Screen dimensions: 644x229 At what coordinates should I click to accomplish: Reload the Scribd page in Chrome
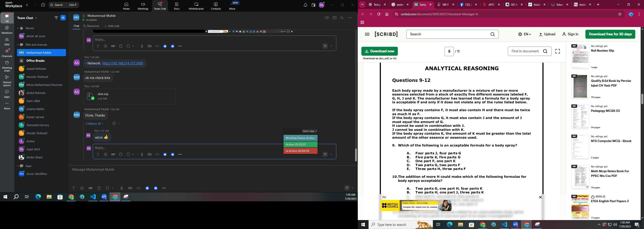coord(379,14)
